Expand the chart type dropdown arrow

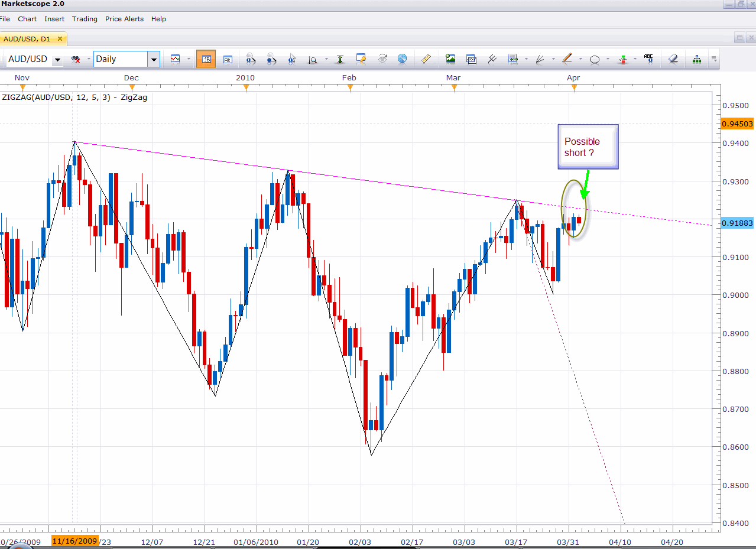tap(189, 59)
